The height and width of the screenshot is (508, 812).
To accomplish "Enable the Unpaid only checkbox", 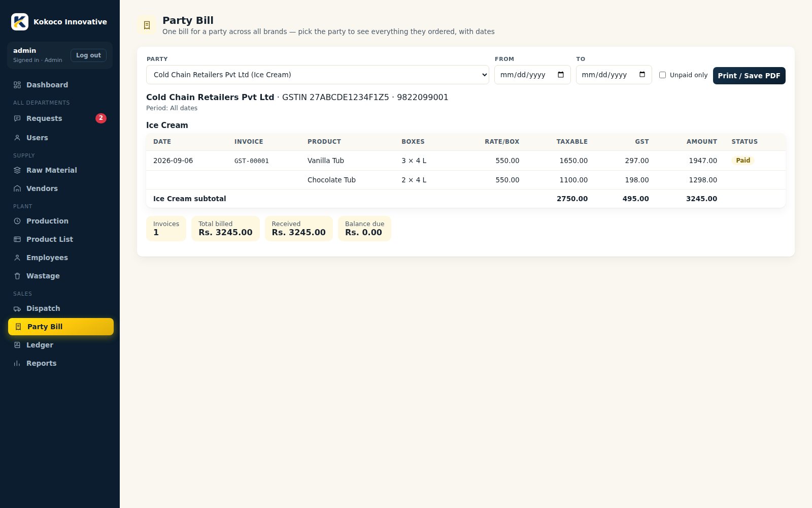I will [x=662, y=75].
